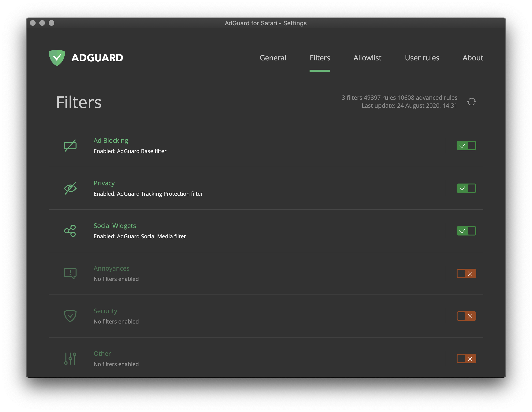Open the Annoyances category
This screenshot has height=412, width=532.
pos(111,268)
